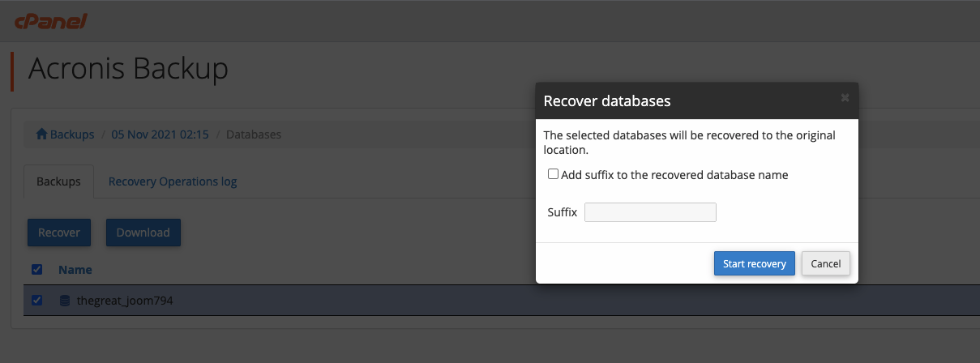Click the database icon beside thegreat_joom794
Screen dimensions: 980x363
[x=65, y=301]
